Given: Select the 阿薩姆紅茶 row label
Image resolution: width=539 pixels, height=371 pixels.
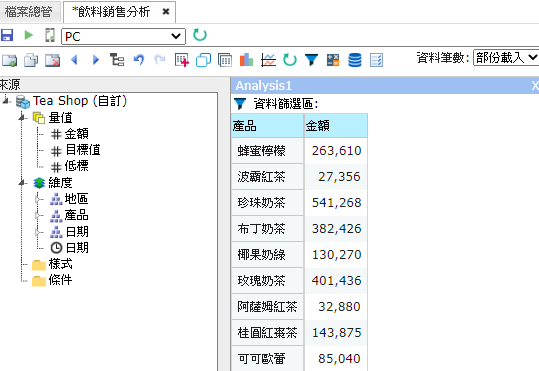Looking at the screenshot, I should pyautogui.click(x=267, y=307).
